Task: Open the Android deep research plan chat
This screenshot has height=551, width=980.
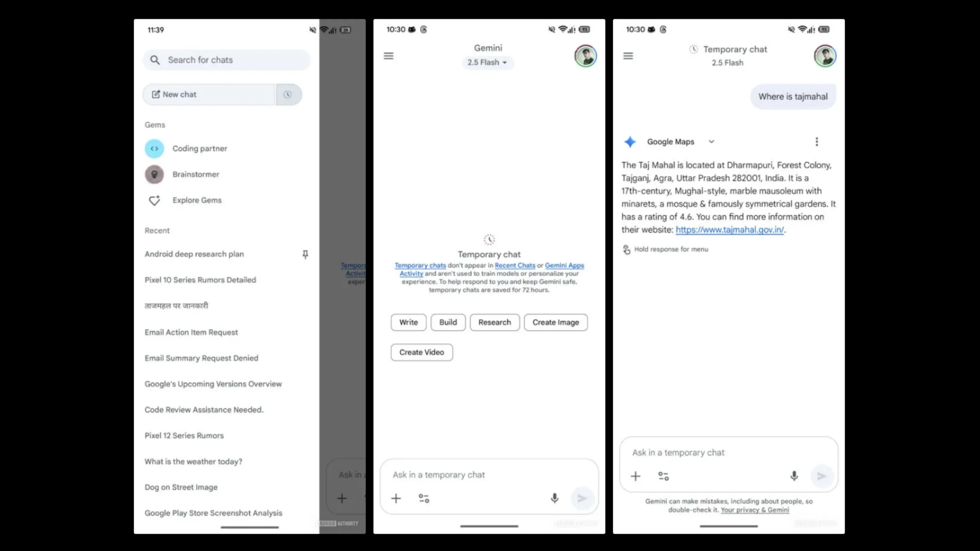Action: [194, 254]
